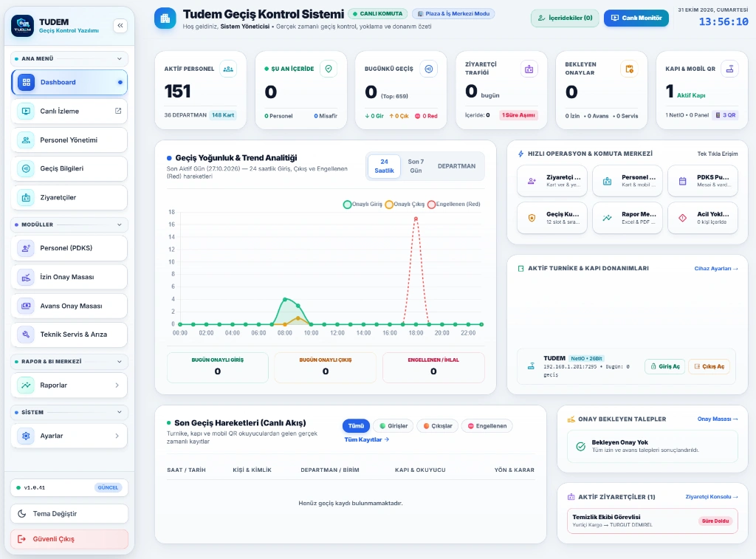Click the people icon on Aktif Personel card

228,69
